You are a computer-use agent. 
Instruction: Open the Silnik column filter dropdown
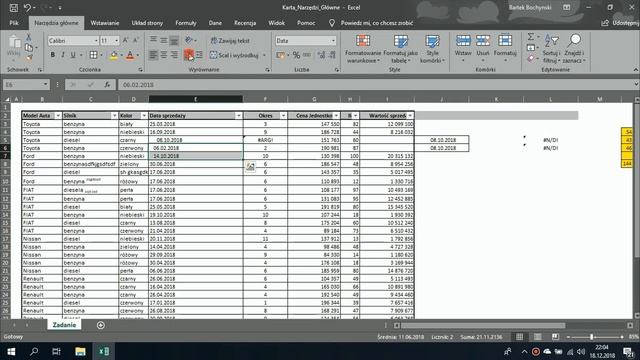114,116
